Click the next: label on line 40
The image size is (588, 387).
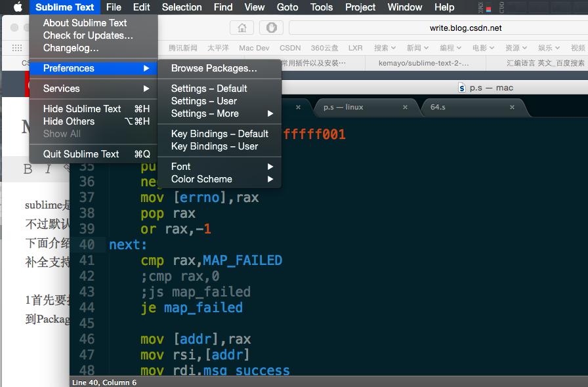point(128,245)
